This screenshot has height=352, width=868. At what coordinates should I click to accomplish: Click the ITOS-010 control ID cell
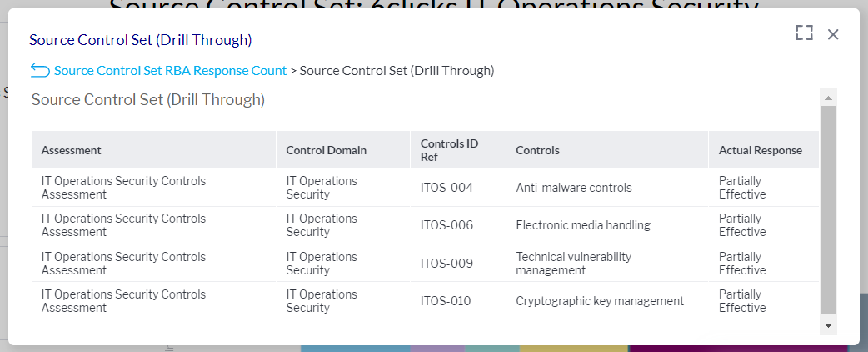point(446,301)
